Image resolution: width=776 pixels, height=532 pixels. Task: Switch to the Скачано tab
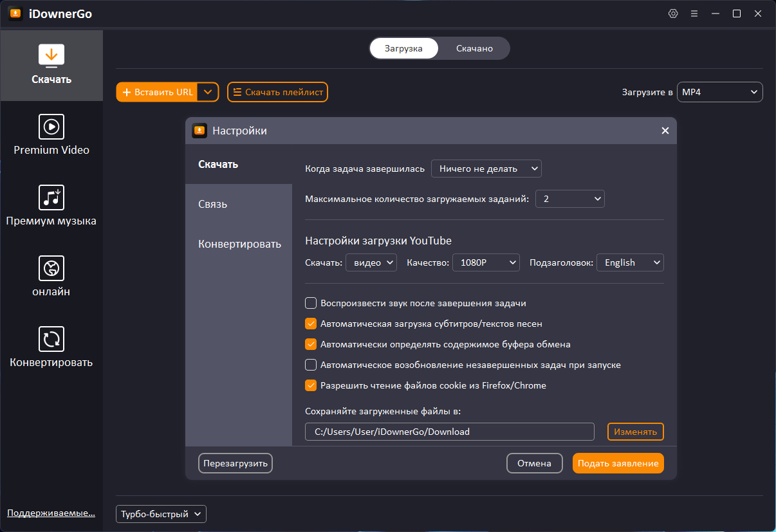pyautogui.click(x=474, y=48)
